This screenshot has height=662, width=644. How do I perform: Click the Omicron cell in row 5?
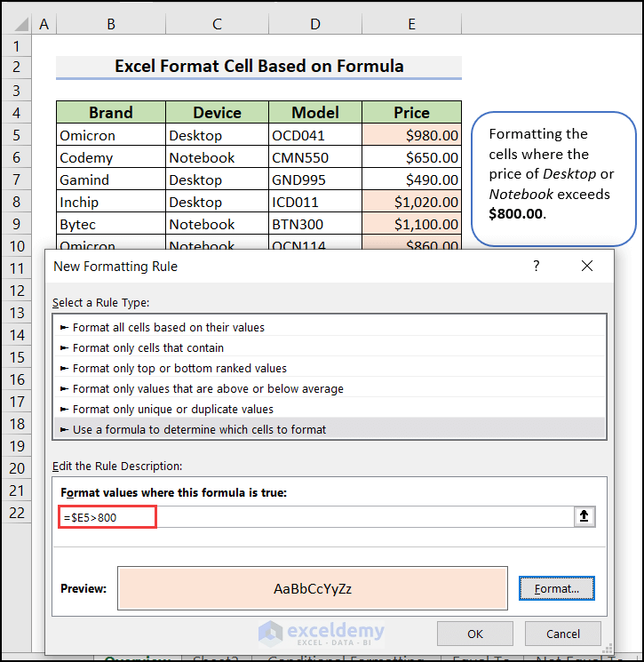[111, 135]
